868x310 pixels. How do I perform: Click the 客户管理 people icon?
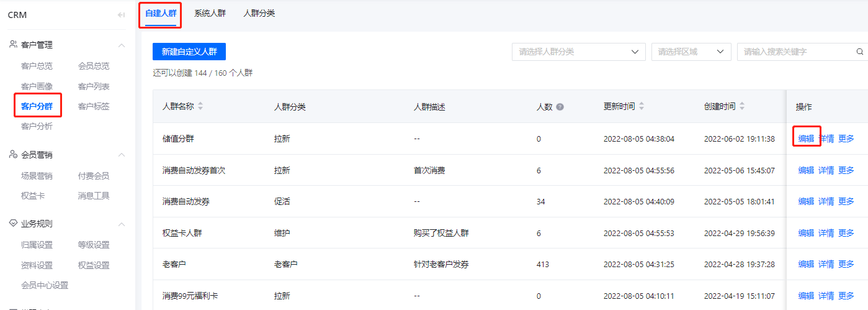coord(14,45)
